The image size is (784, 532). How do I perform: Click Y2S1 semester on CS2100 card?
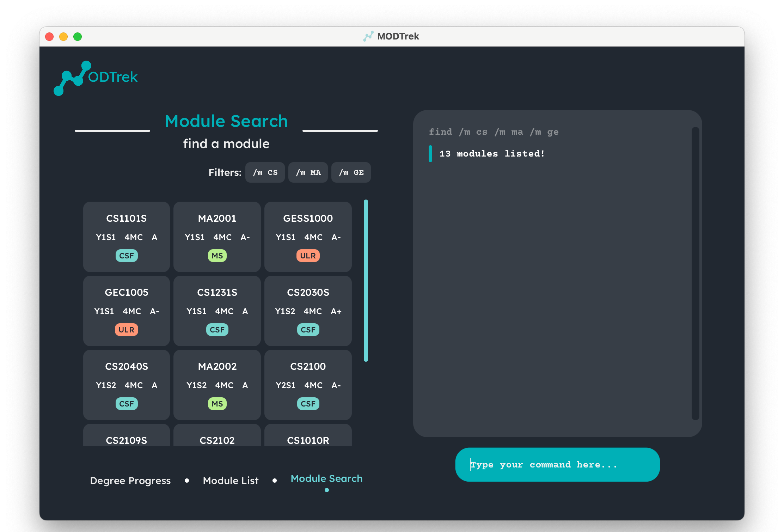[x=286, y=385]
